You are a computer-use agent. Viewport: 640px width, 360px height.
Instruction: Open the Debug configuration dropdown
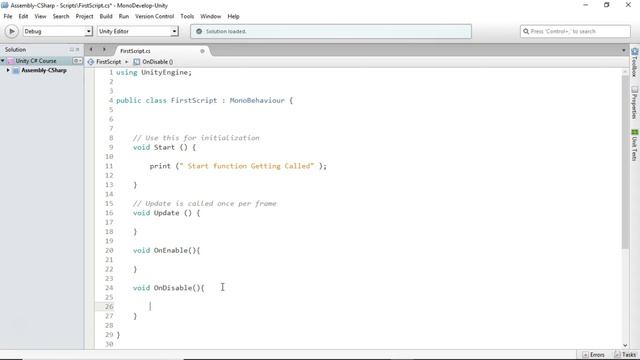pyautogui.click(x=58, y=31)
